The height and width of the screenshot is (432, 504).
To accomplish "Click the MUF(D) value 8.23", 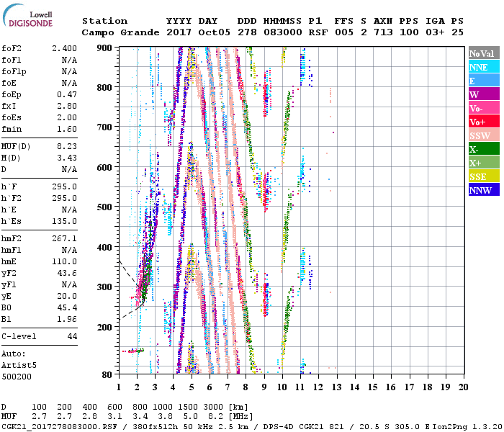I will pyautogui.click(x=67, y=146).
